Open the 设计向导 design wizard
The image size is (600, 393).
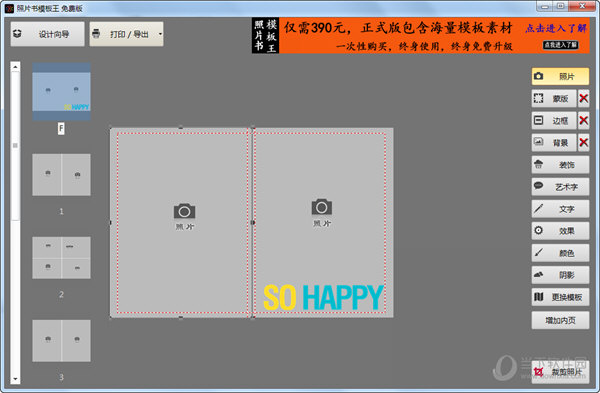(x=47, y=34)
